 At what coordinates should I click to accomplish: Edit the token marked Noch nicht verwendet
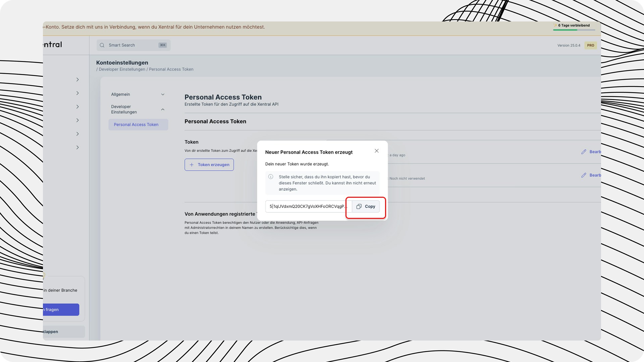tap(591, 175)
